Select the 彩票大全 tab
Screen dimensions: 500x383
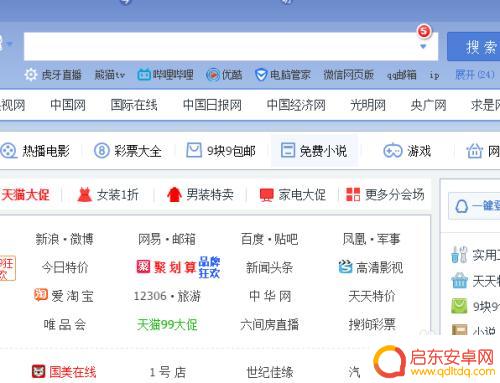[128, 151]
